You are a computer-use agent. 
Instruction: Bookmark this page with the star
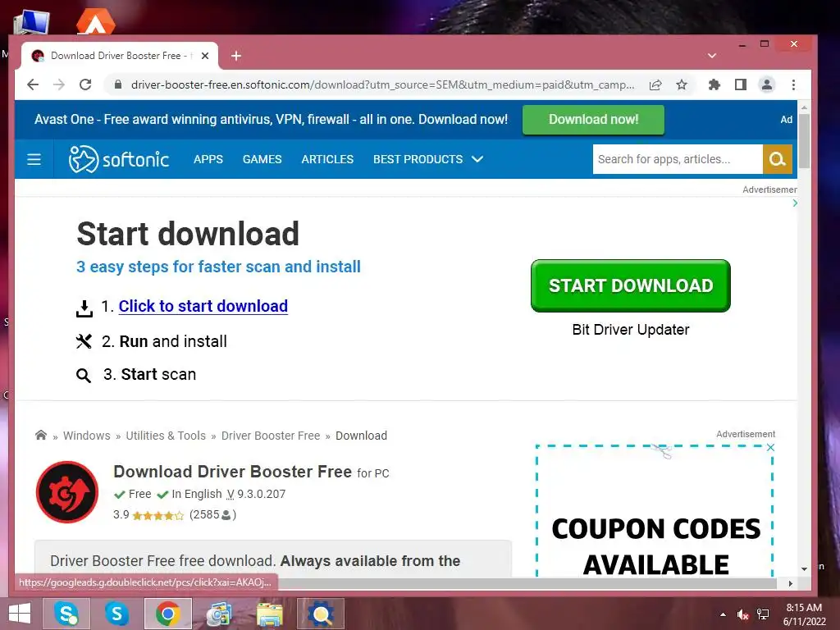coord(682,84)
